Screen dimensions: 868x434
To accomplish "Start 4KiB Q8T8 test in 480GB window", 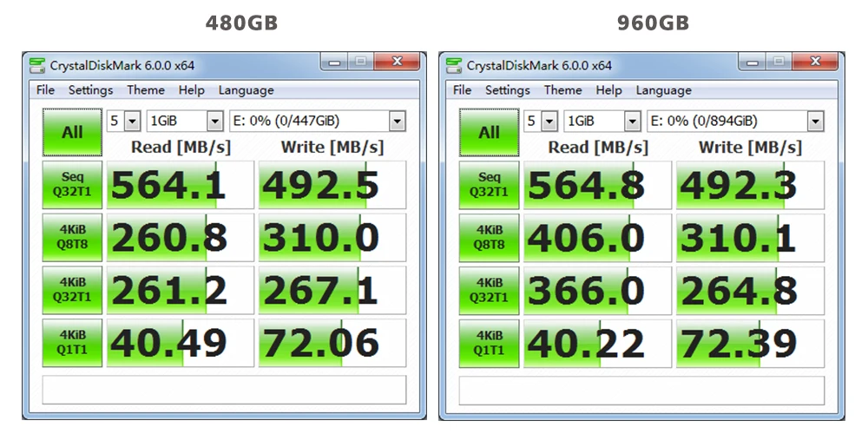I will (x=73, y=238).
